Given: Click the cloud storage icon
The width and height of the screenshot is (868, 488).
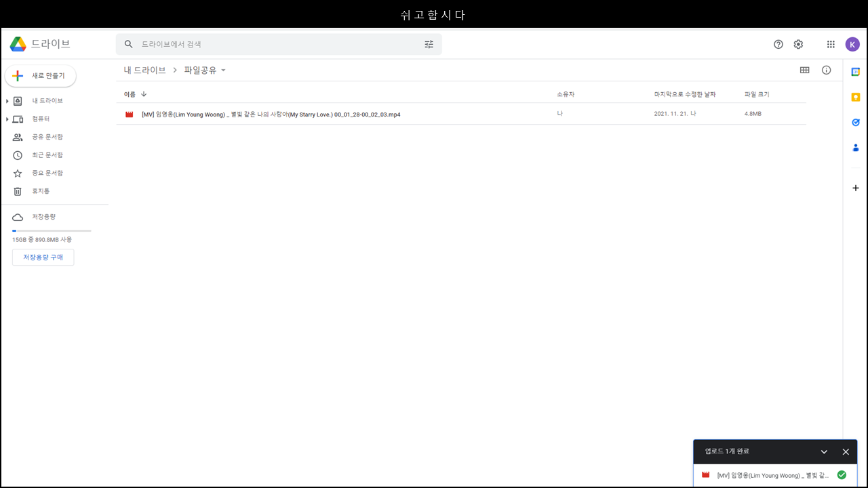Looking at the screenshot, I should (18, 217).
